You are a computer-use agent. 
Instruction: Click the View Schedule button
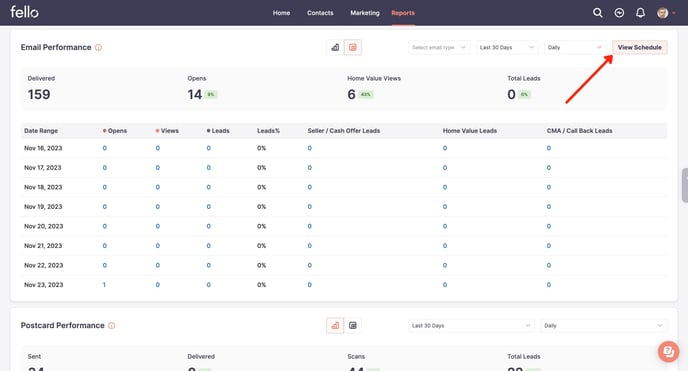(x=639, y=47)
